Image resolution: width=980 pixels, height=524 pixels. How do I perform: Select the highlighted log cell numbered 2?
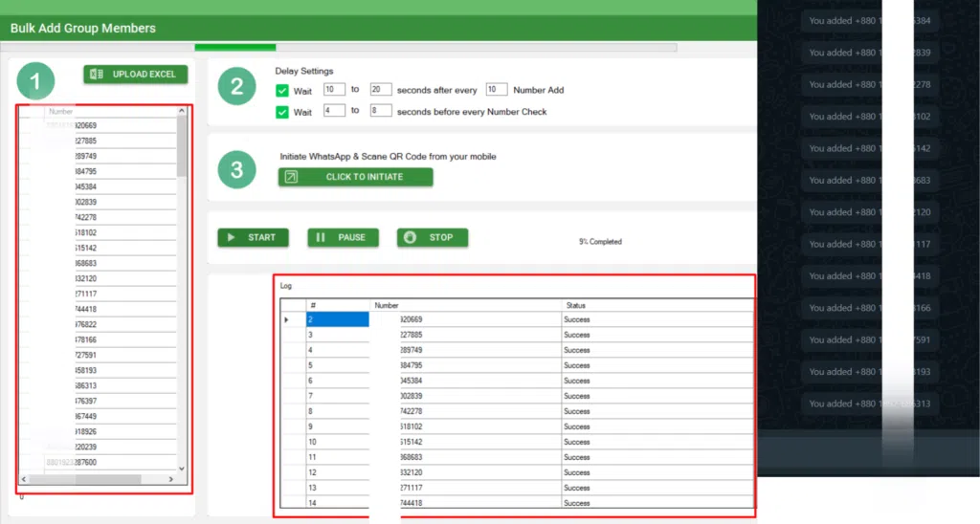[x=338, y=319]
